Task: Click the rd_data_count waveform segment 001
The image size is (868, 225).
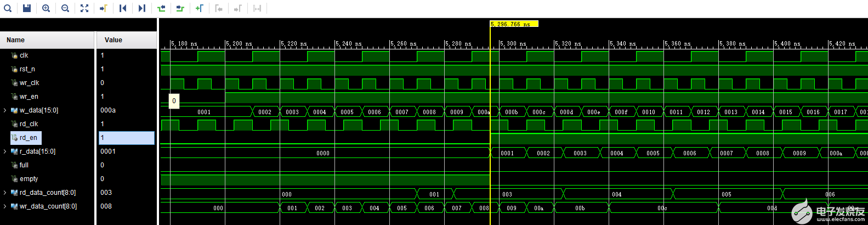Action: (434, 194)
